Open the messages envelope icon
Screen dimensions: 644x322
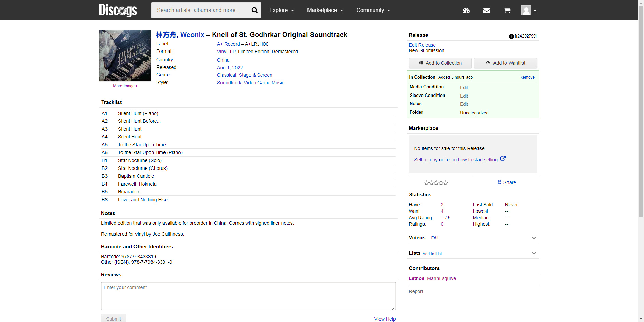pos(487,11)
